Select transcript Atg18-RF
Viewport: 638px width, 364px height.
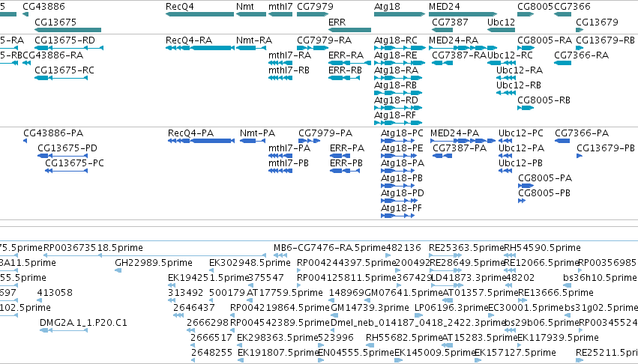(398, 123)
